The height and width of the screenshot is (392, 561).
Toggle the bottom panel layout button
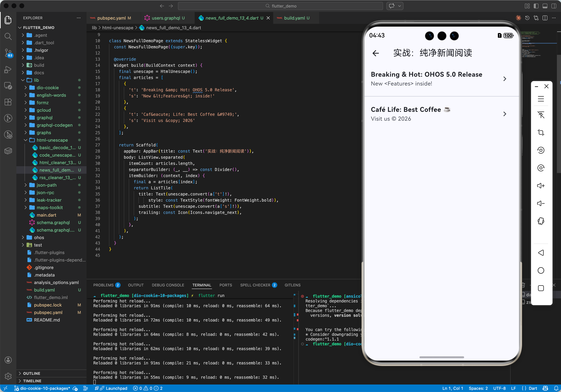pyautogui.click(x=545, y=6)
